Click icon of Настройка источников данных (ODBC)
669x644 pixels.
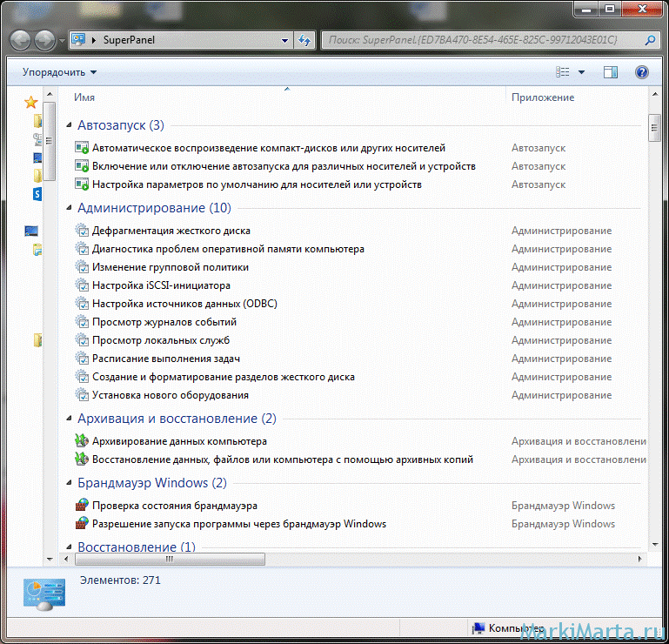82,304
